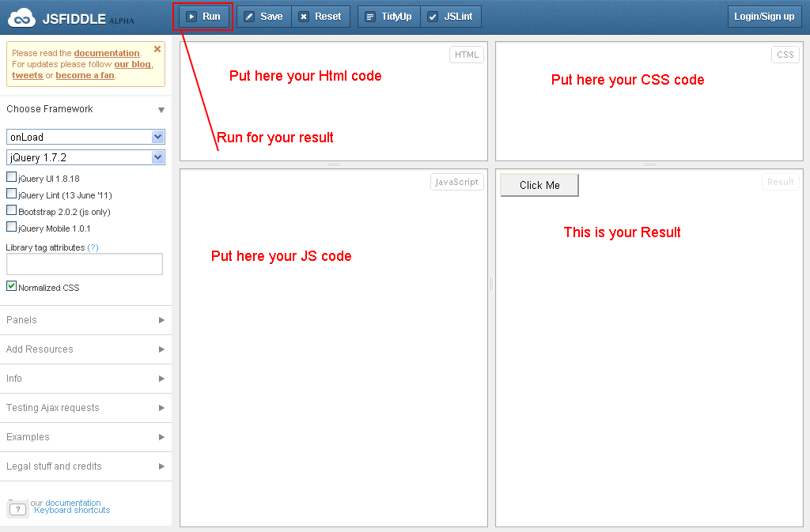The height and width of the screenshot is (532, 810).
Task: Enable the jQuery UI 1.8.18 checkbox
Action: click(x=11, y=177)
